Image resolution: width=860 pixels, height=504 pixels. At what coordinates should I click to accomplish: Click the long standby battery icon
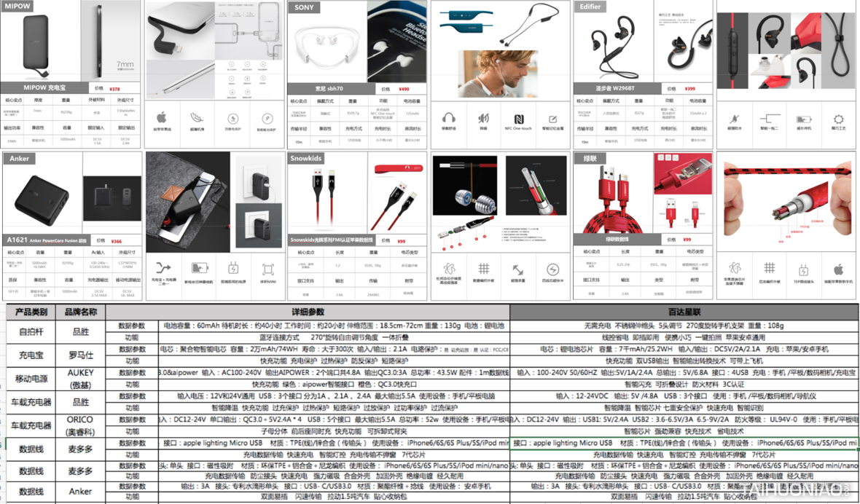tap(803, 119)
